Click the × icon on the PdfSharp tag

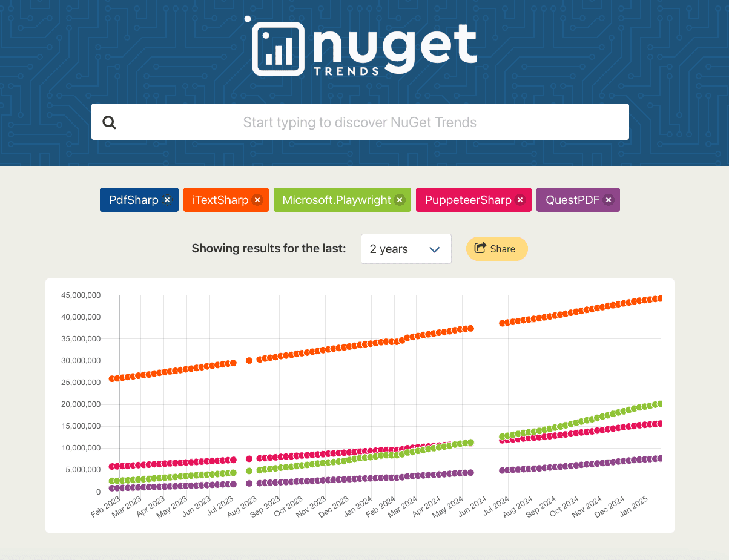coord(167,200)
